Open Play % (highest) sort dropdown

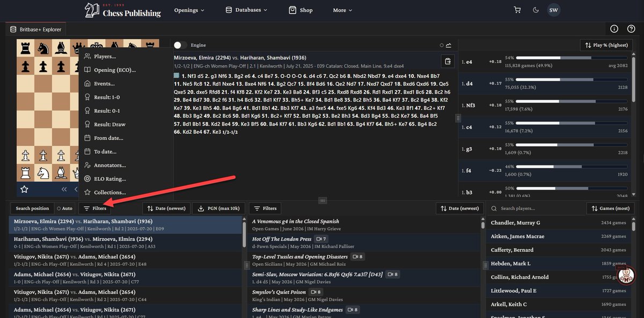click(606, 45)
